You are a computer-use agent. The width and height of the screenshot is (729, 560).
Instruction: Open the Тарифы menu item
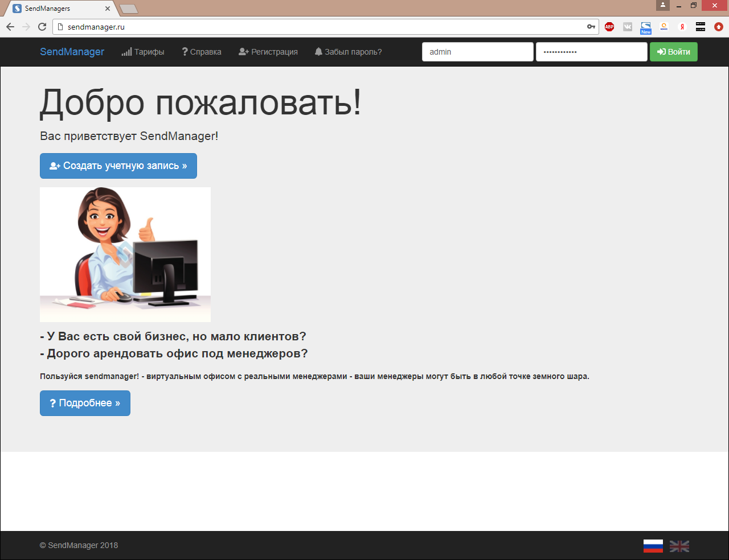[x=143, y=52]
